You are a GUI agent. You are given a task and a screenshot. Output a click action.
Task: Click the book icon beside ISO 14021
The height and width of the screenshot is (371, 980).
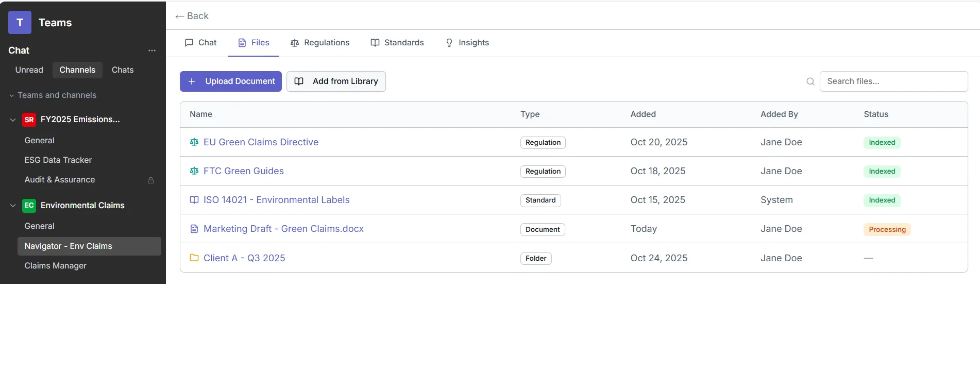pos(194,200)
